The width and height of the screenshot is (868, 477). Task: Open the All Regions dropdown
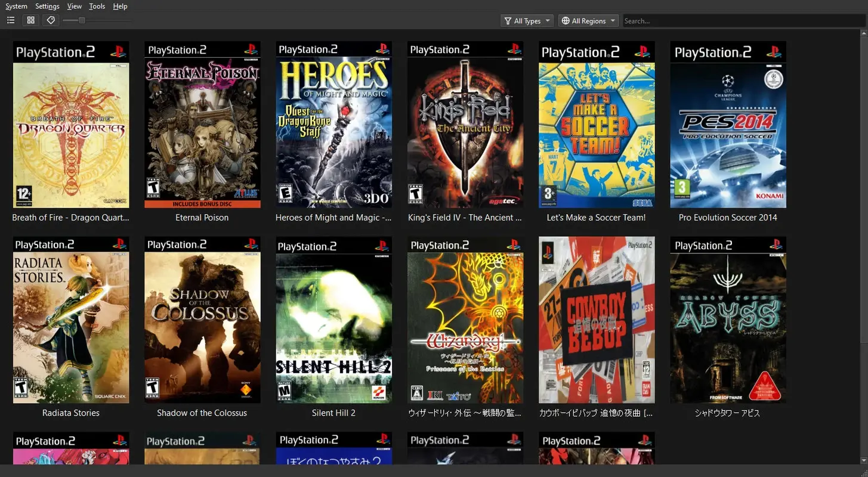point(588,20)
